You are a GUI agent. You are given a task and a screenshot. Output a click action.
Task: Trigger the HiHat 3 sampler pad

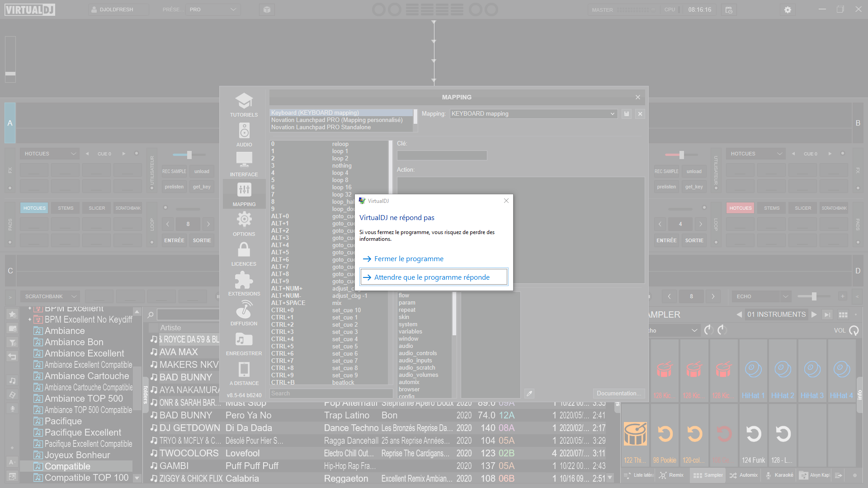tap(812, 371)
